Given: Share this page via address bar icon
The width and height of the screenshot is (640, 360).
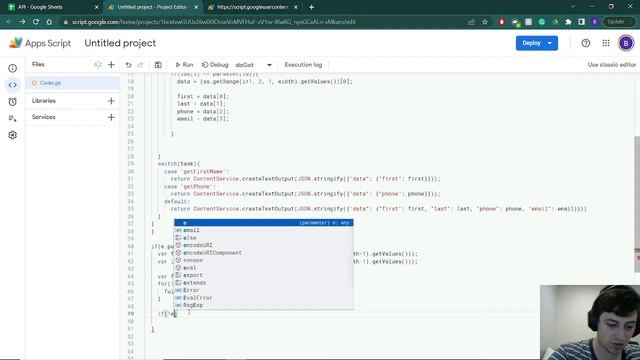Looking at the screenshot, I should [471, 22].
